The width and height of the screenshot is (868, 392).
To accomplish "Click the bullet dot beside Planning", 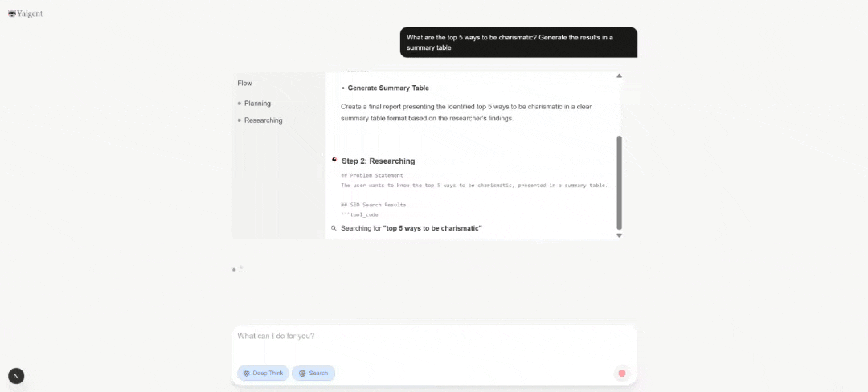I will (240, 104).
